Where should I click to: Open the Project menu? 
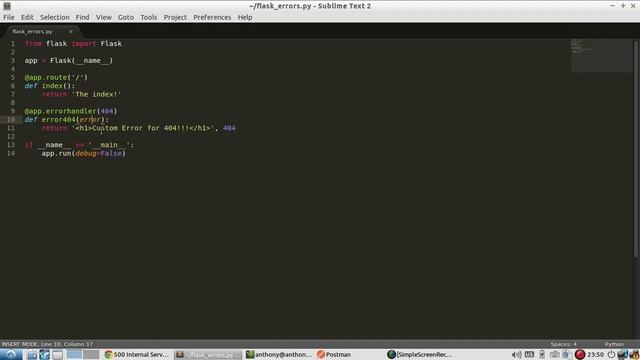[x=175, y=17]
